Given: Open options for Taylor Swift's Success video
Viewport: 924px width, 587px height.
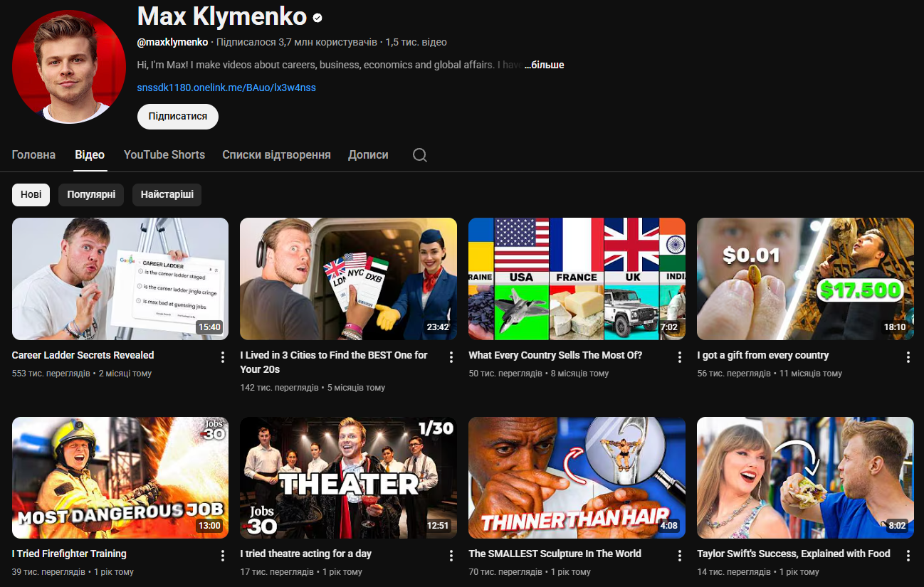Looking at the screenshot, I should tap(908, 556).
